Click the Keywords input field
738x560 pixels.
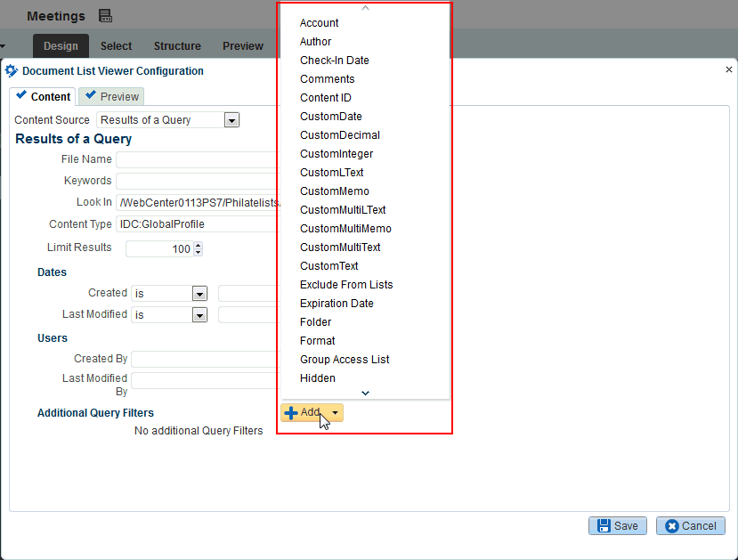(x=199, y=182)
